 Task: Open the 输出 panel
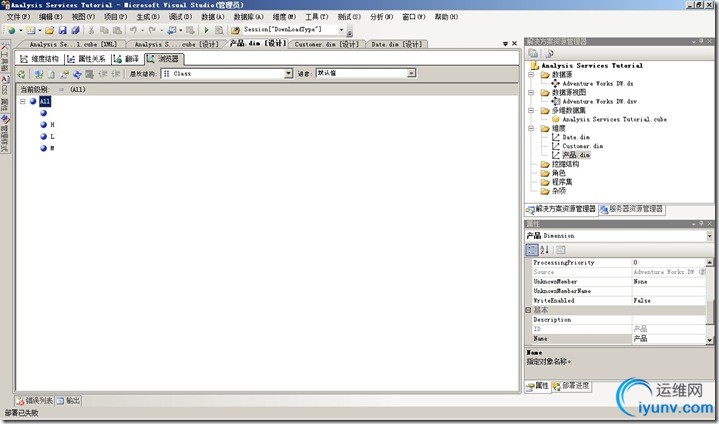pos(69,401)
